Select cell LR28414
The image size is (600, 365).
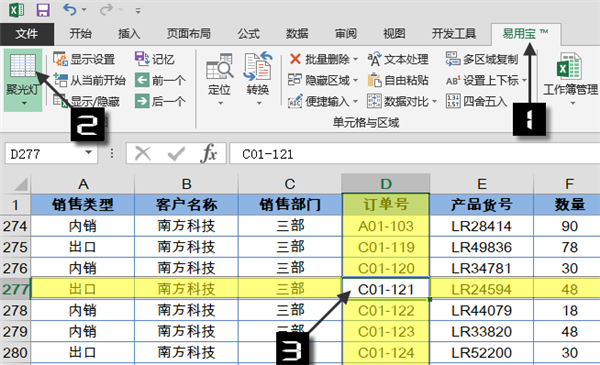coord(481,226)
